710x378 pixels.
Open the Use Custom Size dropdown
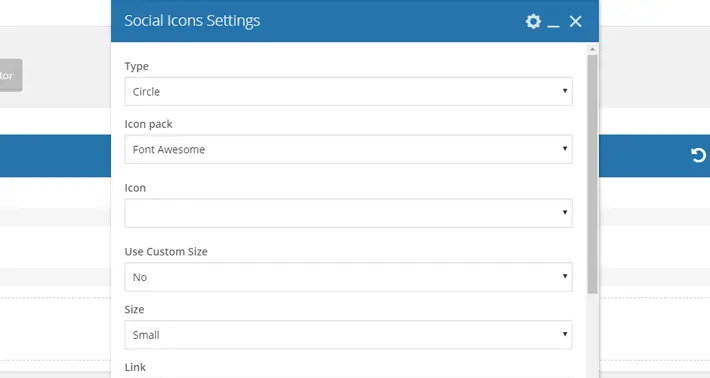click(348, 277)
